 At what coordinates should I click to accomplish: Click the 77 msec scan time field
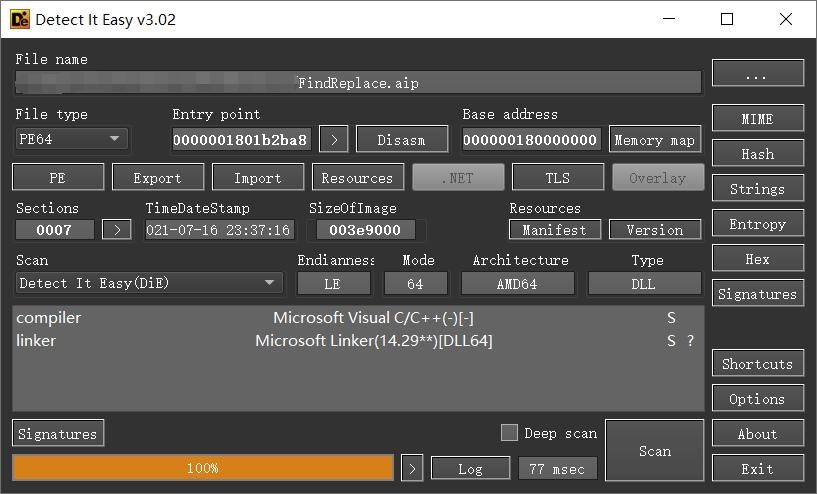click(557, 468)
